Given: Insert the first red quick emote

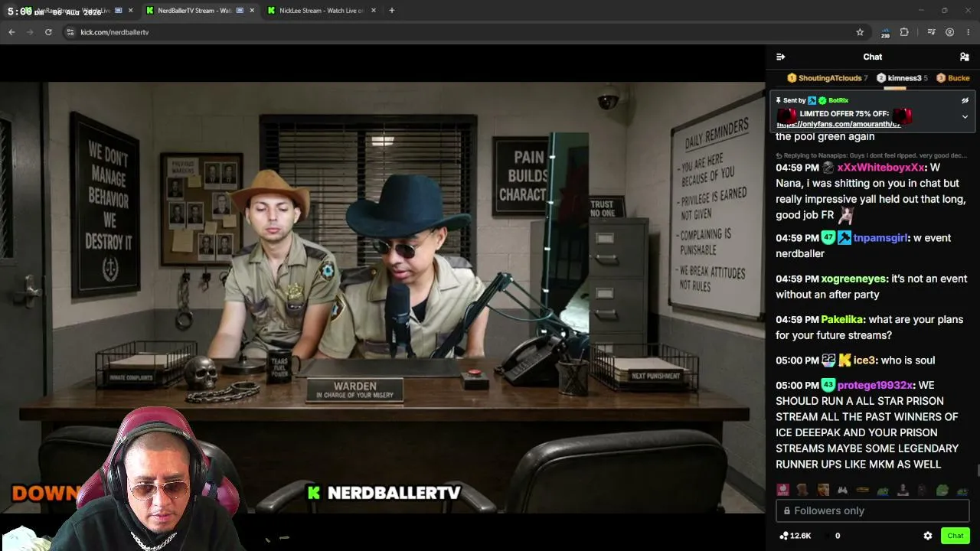Looking at the screenshot, I should pyautogui.click(x=782, y=490).
